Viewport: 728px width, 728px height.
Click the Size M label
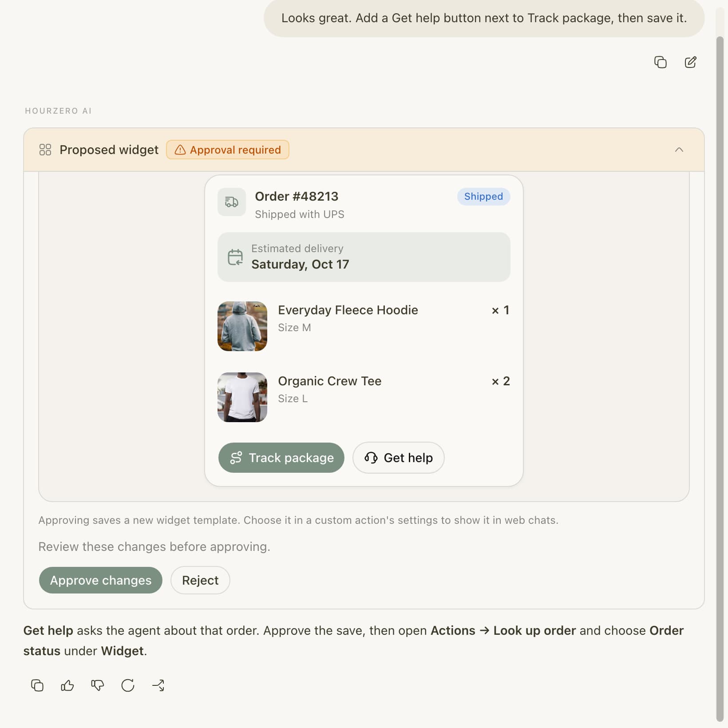[x=294, y=328]
